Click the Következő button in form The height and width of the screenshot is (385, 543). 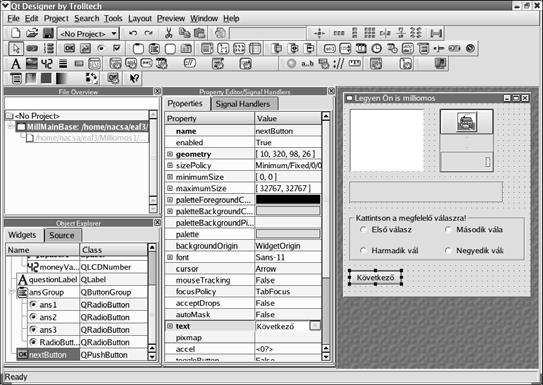[x=375, y=277]
